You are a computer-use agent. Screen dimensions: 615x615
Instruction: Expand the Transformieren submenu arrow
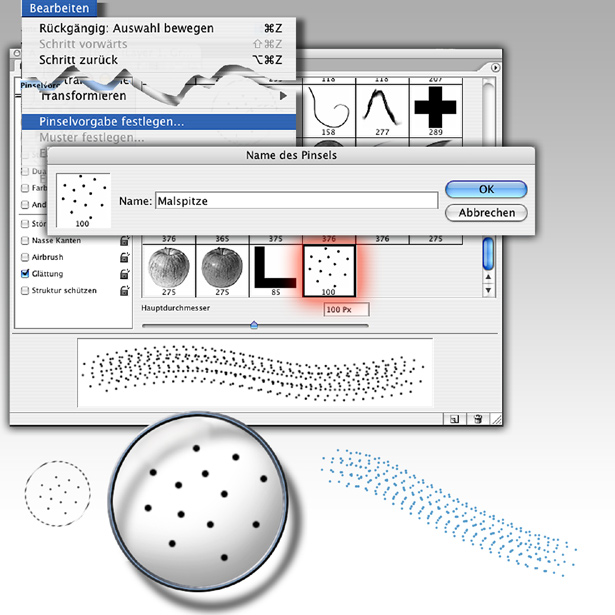[x=283, y=96]
